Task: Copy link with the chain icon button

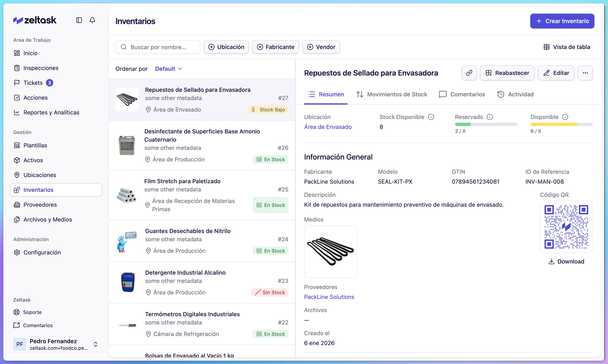Action: pyautogui.click(x=469, y=73)
